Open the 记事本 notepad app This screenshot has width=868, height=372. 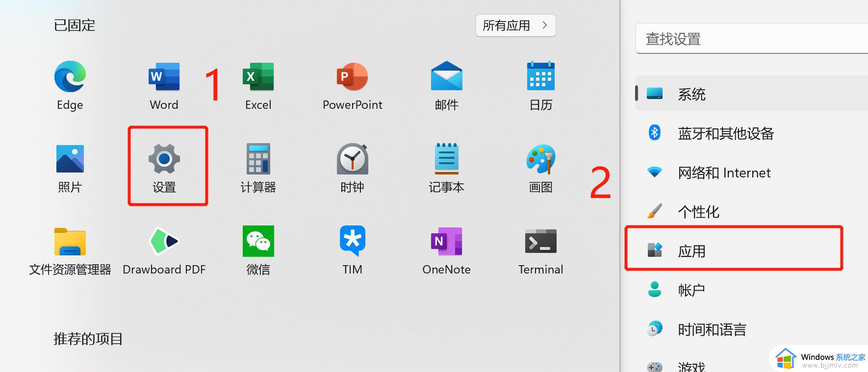(446, 159)
